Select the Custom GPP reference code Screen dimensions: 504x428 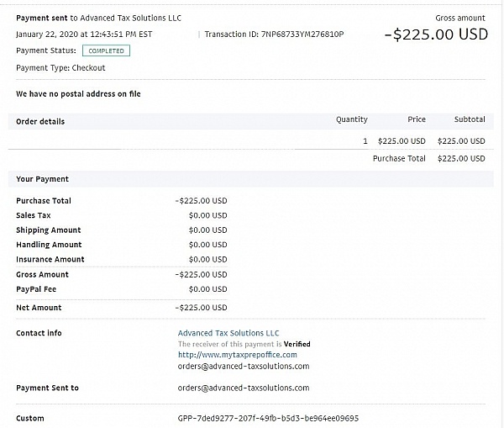pos(268,418)
